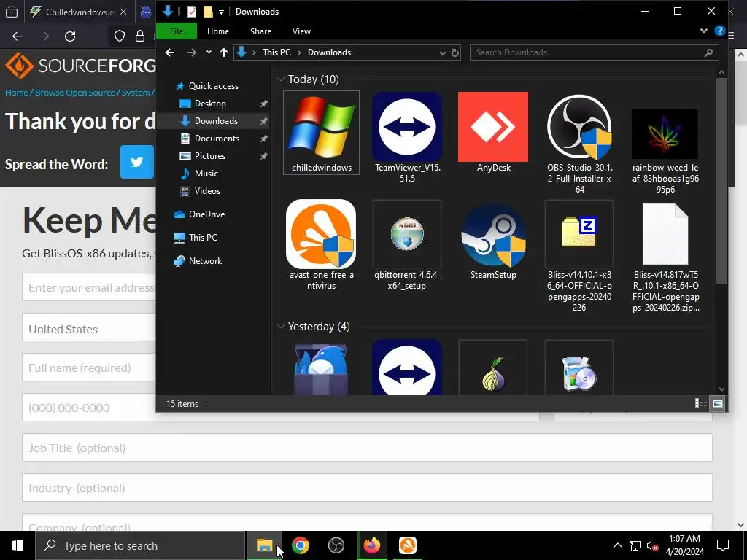Viewport: 747px width, 560px height.
Task: Click the Job Title optional field
Action: [367, 448]
